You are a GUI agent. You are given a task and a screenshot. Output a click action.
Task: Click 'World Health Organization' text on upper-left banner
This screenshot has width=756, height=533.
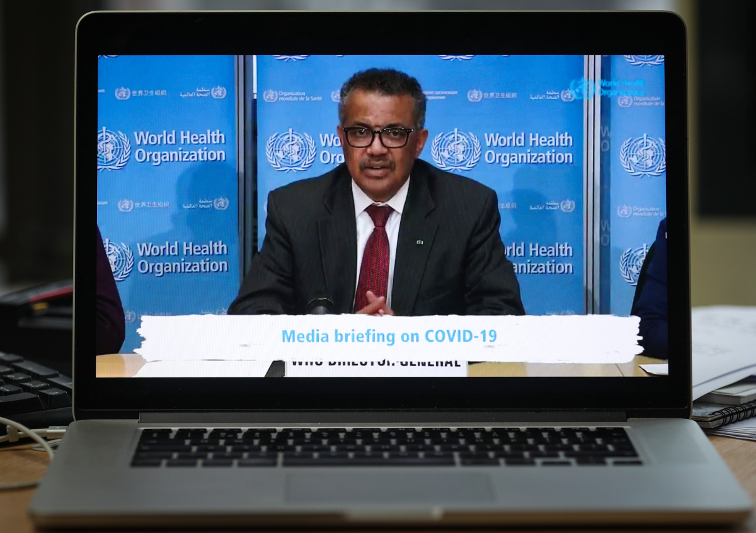tap(179, 146)
